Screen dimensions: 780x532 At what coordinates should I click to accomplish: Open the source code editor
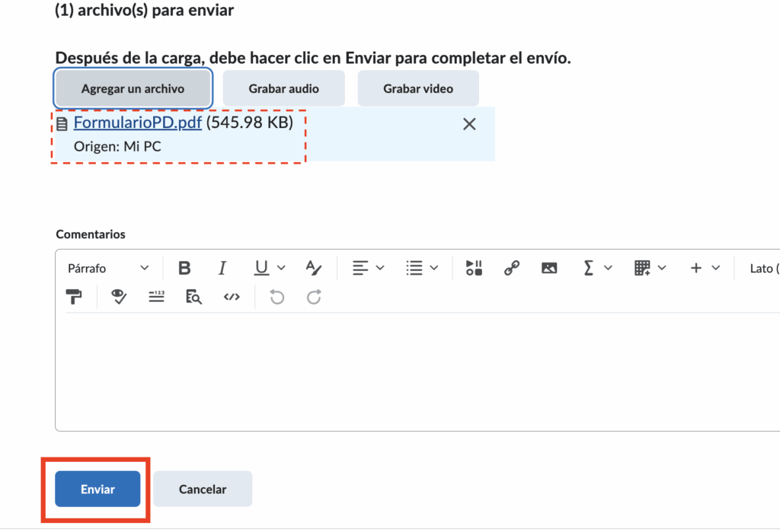(x=232, y=297)
